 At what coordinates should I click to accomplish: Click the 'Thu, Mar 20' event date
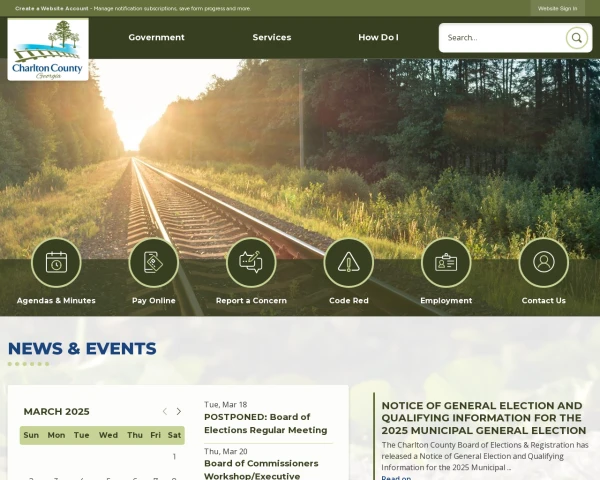tap(225, 451)
